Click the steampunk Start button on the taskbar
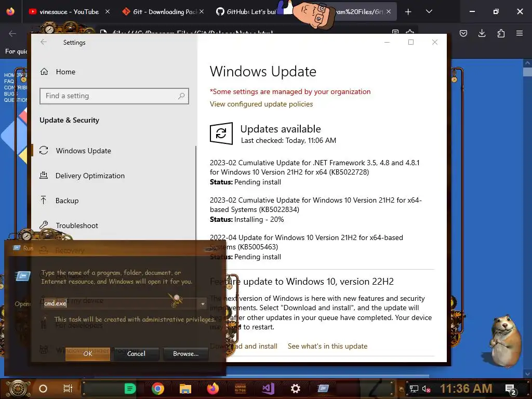 (x=18, y=389)
